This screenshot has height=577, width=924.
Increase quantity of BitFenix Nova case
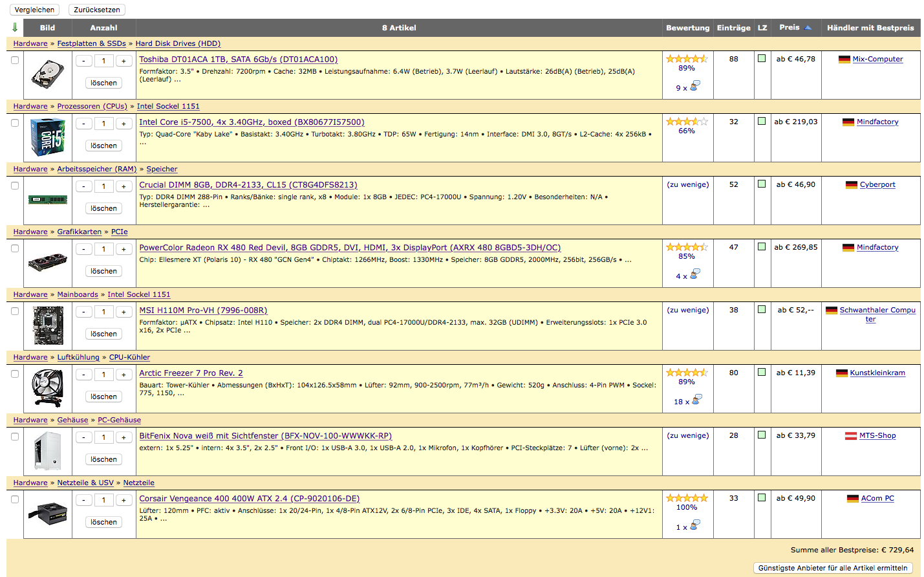pos(124,437)
